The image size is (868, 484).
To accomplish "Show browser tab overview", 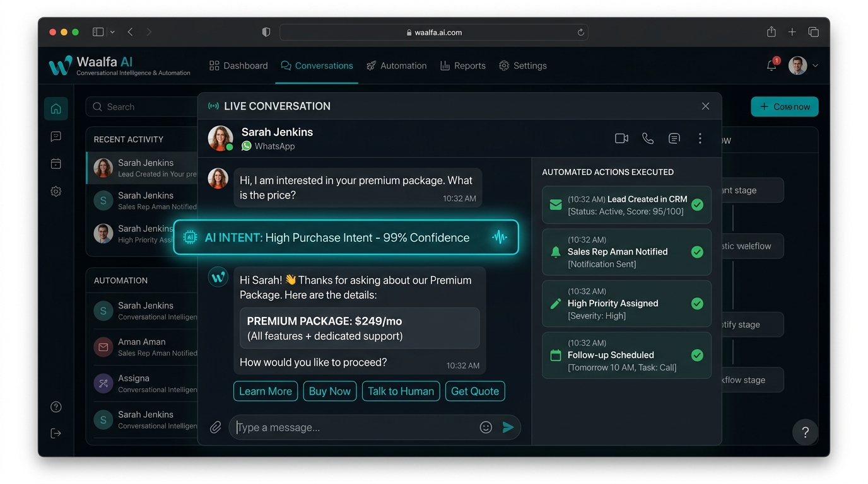I will (814, 32).
